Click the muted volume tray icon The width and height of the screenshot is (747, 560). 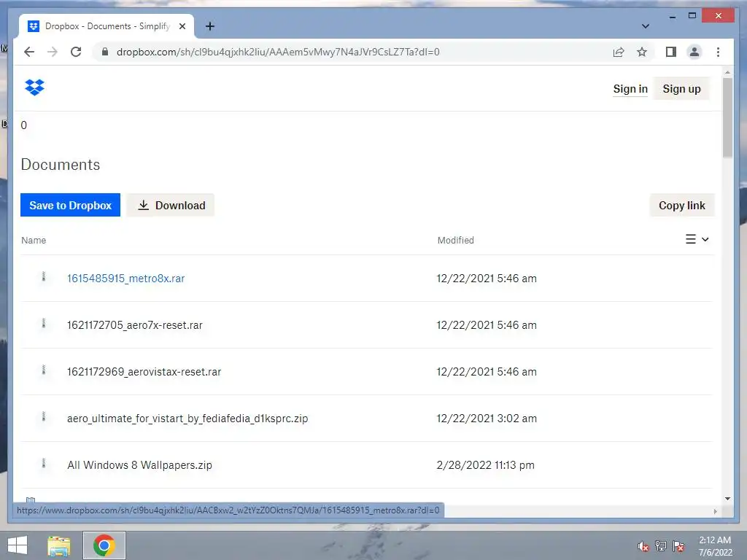tap(643, 547)
